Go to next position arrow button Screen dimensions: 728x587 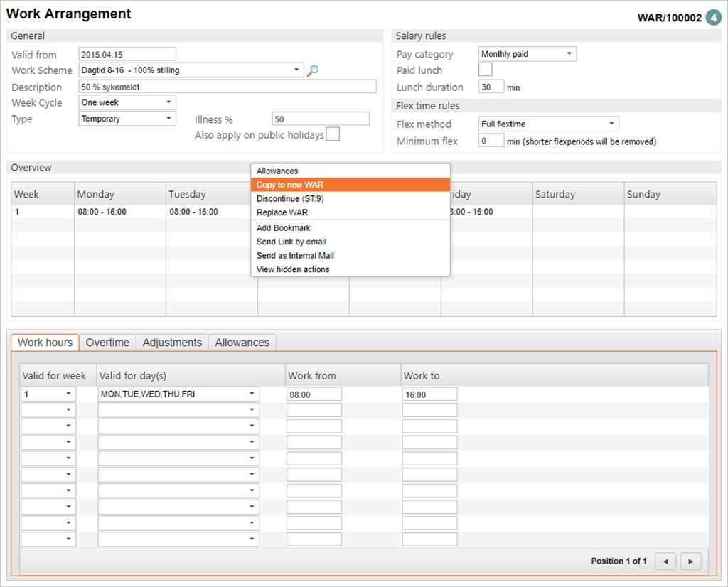(690, 561)
